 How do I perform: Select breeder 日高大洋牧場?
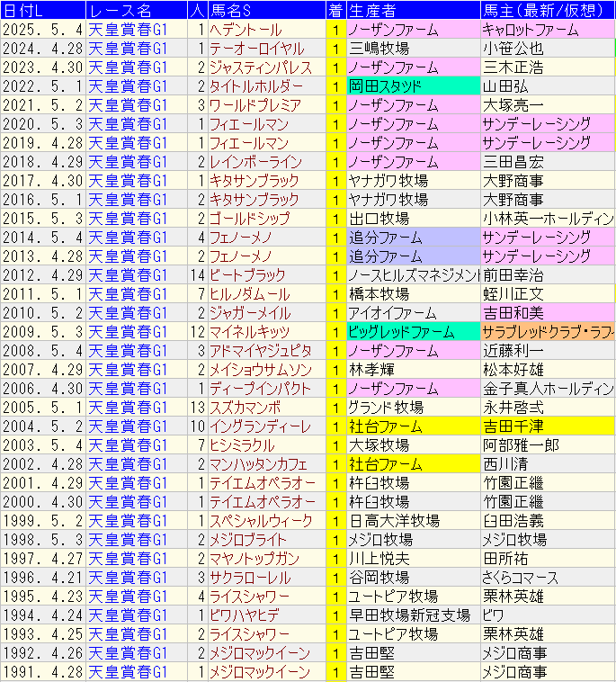click(394, 520)
